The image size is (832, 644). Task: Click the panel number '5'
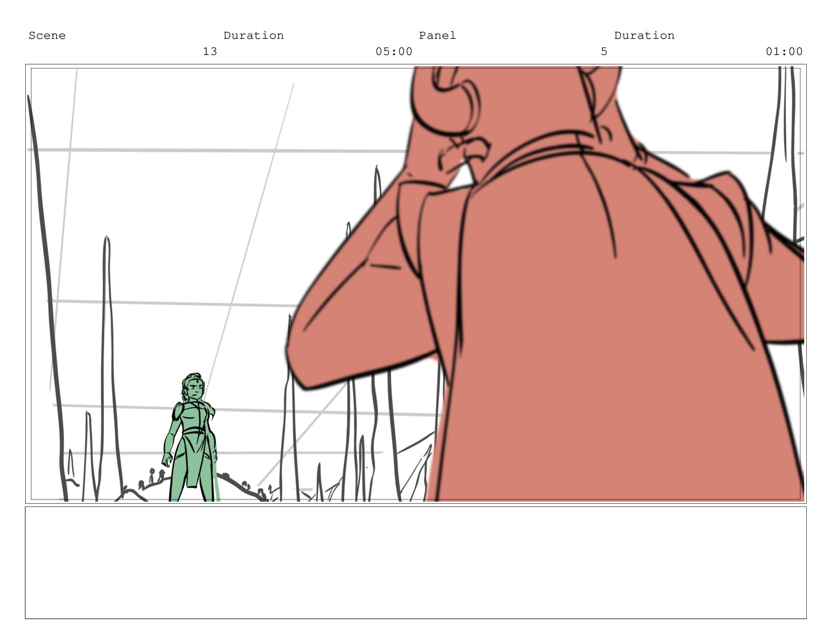pyautogui.click(x=604, y=51)
